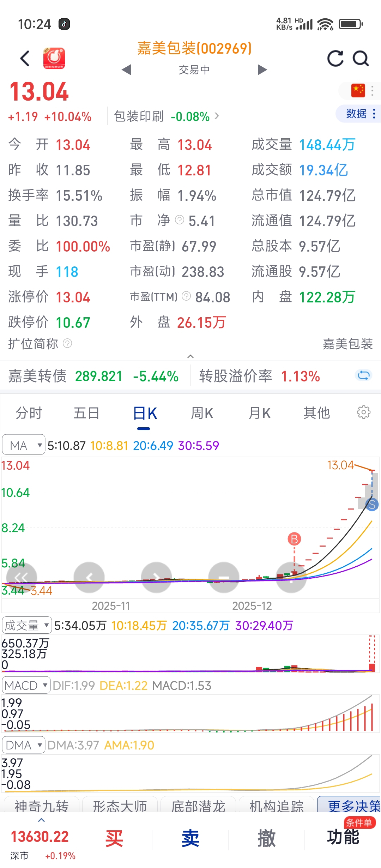Jump chart to earliest with double-left button
The height and width of the screenshot is (868, 381).
(x=22, y=577)
